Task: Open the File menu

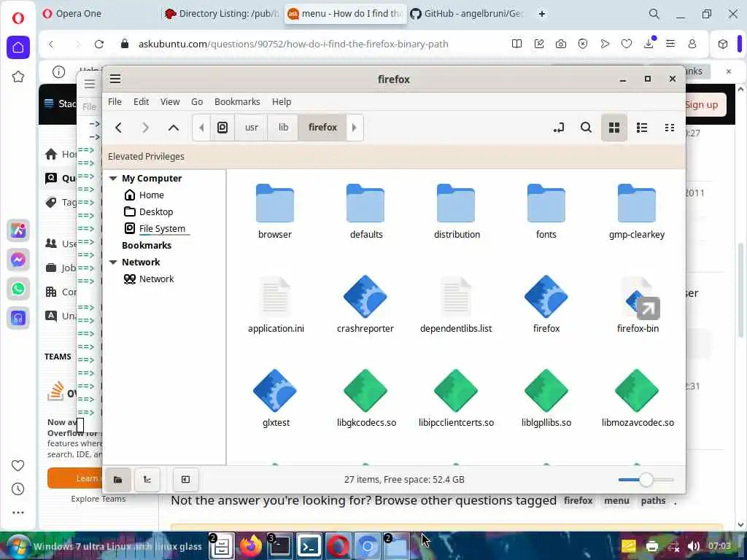Action: click(x=115, y=101)
